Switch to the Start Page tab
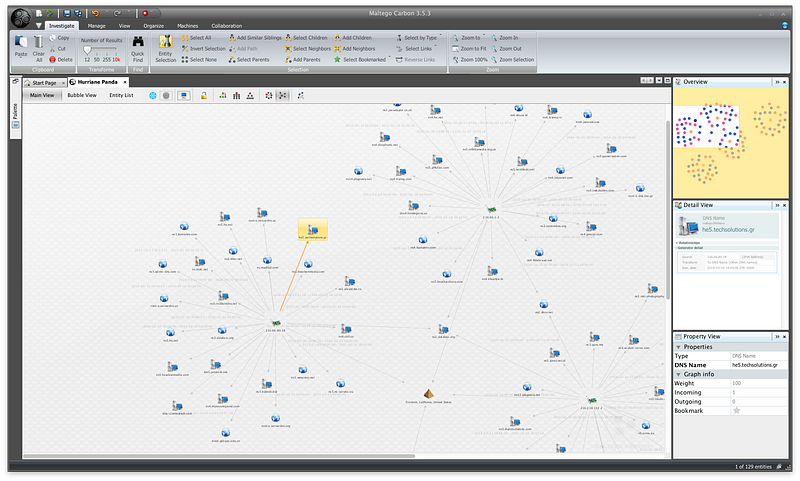This screenshot has width=800, height=481. pos(44,83)
